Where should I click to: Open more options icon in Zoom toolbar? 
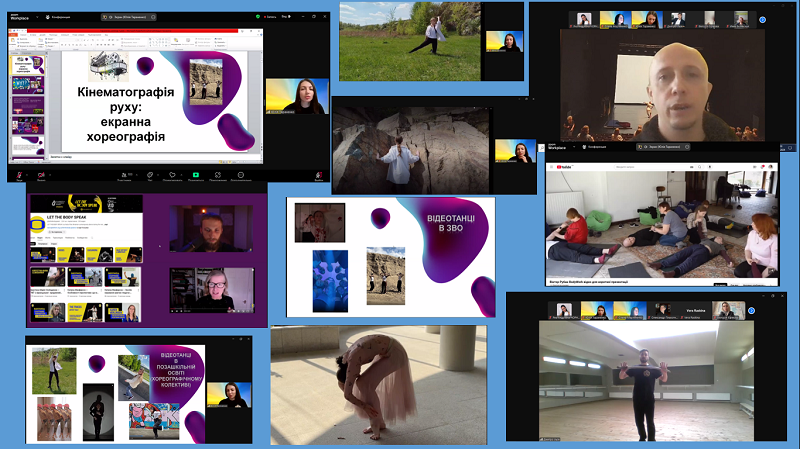coord(241,176)
